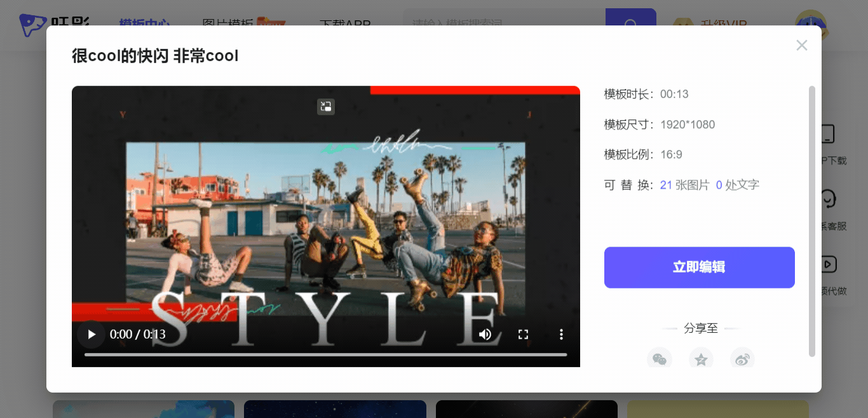Image resolution: width=868 pixels, height=418 pixels.
Task: Click the video time display 0:00 / 0:13
Action: click(138, 334)
